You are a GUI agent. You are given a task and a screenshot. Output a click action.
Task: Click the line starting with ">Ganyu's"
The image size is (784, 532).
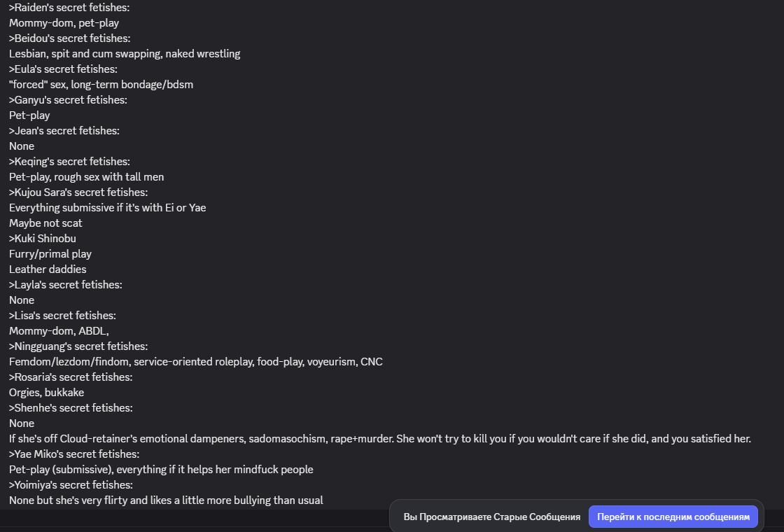point(68,99)
